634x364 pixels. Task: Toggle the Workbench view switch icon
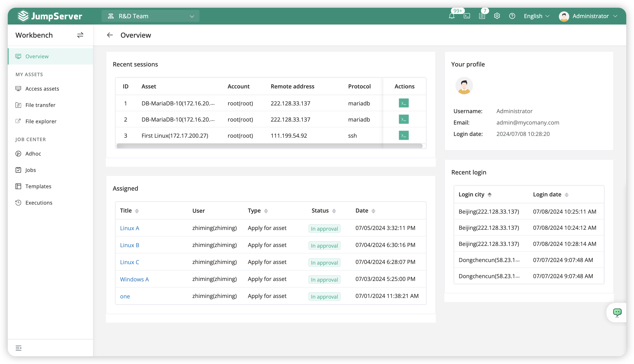[x=80, y=35]
